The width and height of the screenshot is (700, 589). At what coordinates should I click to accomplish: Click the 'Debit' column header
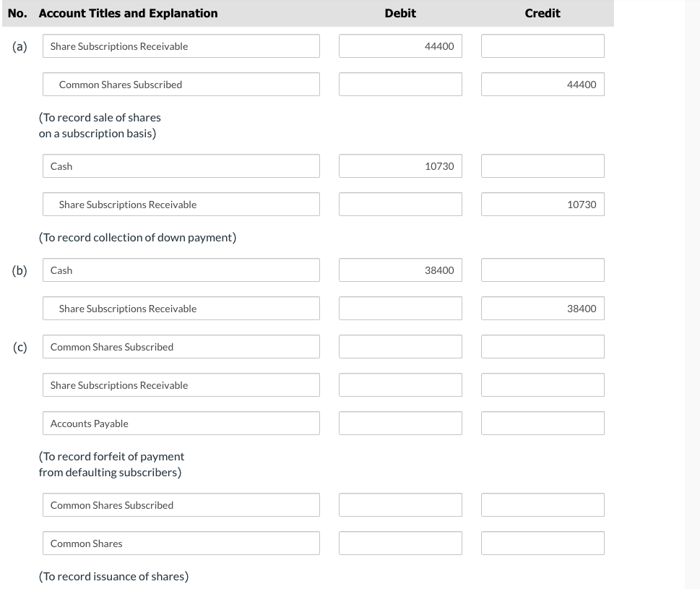(400, 14)
